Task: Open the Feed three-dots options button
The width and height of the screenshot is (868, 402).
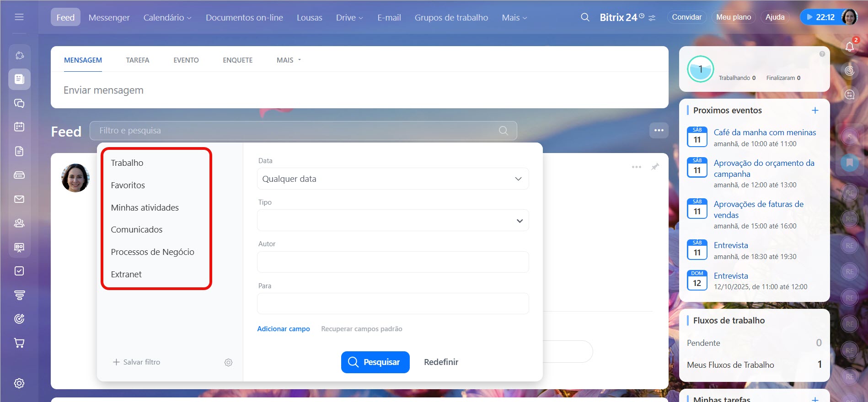Action: tap(659, 130)
